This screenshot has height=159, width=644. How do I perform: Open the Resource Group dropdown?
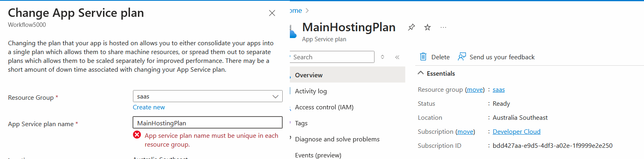click(208, 96)
